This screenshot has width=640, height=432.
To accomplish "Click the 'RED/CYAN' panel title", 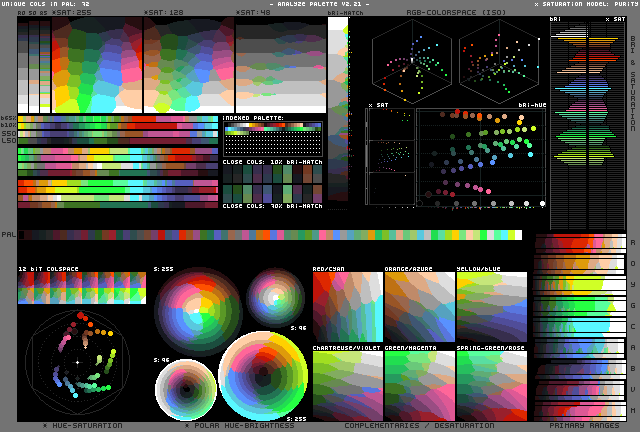I will (x=329, y=269).
